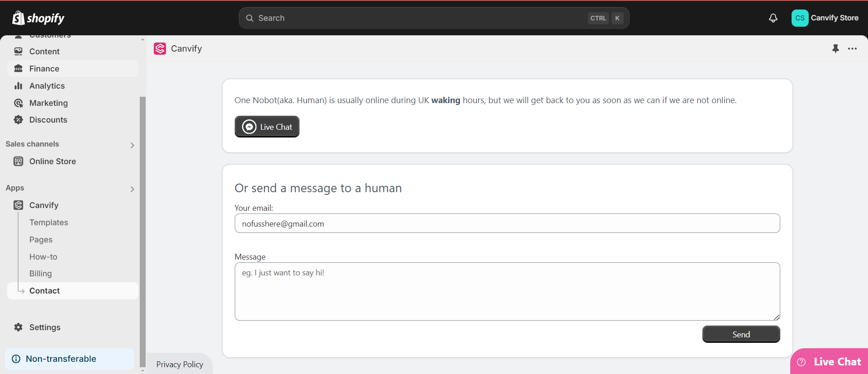Expand the Apps section
Viewport: 868px width, 374px height.
tap(132, 189)
